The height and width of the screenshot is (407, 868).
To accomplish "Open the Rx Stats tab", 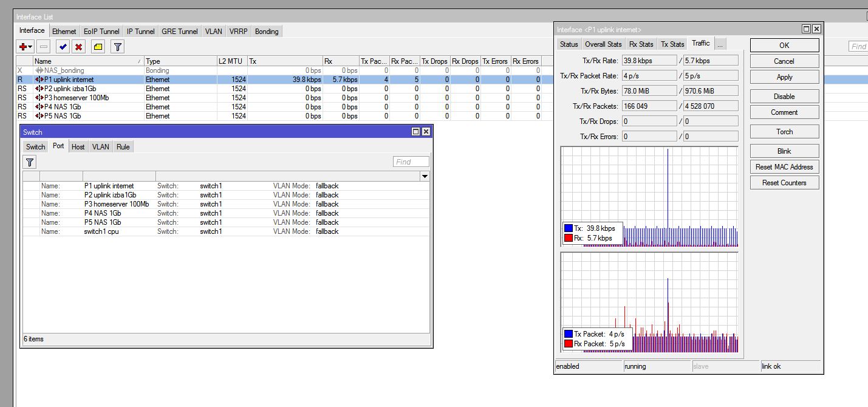I will point(641,44).
